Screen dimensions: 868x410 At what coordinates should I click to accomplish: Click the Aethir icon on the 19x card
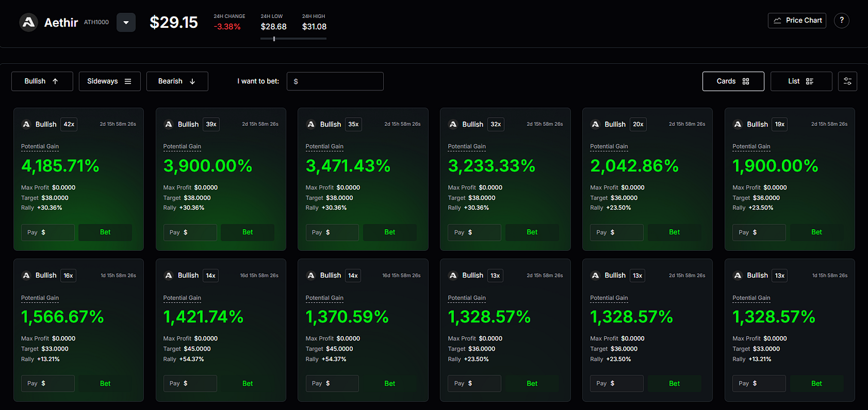pos(738,124)
